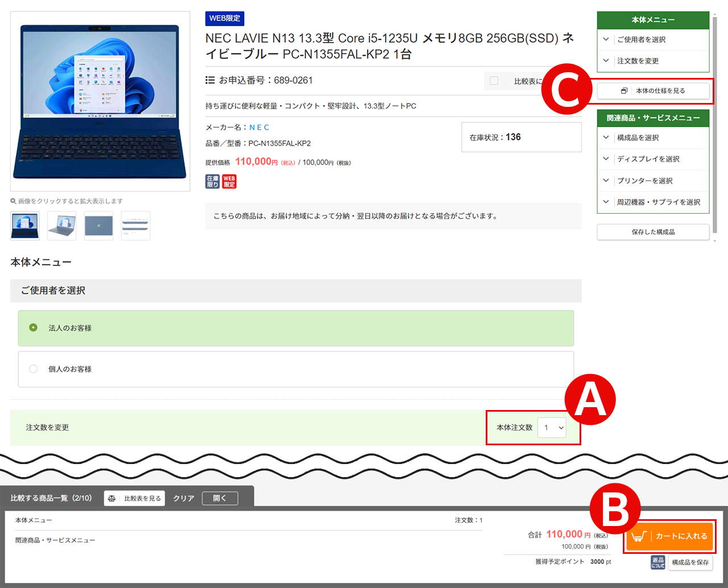Click the 関連商品・サービスメニュー sidebar header

(x=653, y=118)
